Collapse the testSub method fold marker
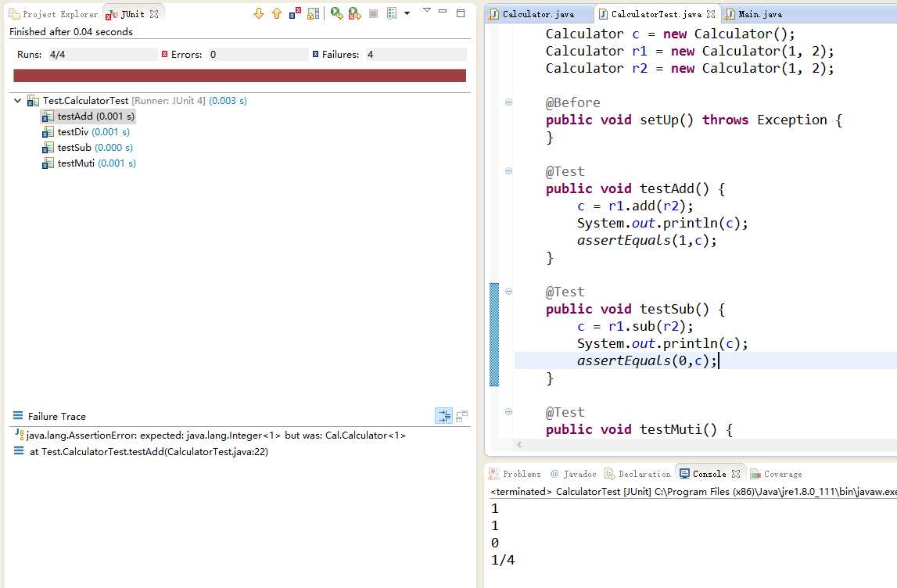897x588 pixels. pos(508,292)
